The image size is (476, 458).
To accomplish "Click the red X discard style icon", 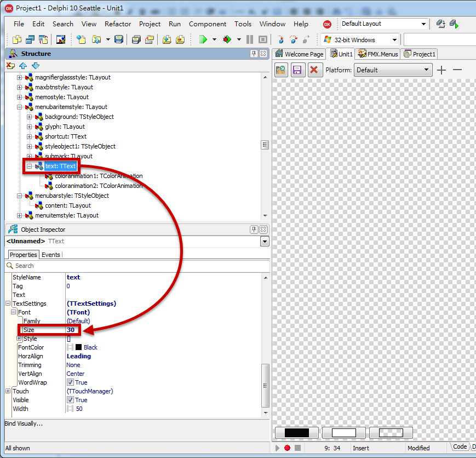I will pos(314,70).
